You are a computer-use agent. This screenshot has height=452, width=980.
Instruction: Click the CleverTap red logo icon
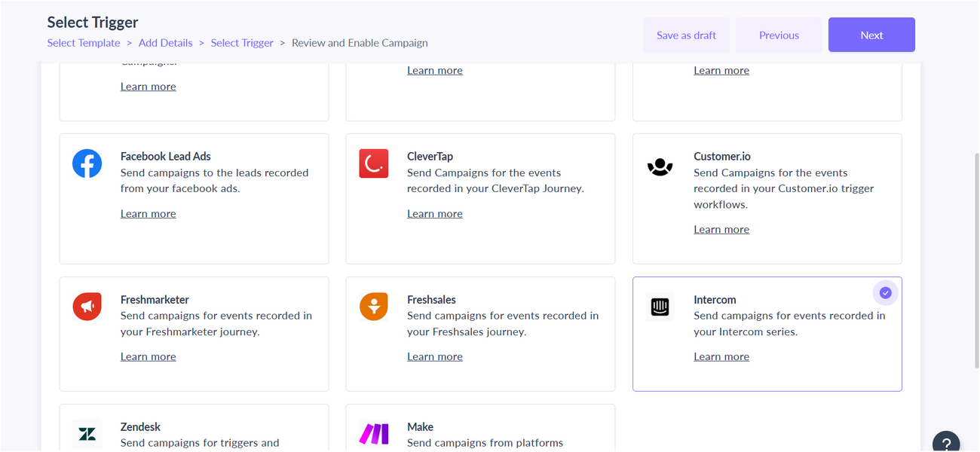[x=374, y=163]
